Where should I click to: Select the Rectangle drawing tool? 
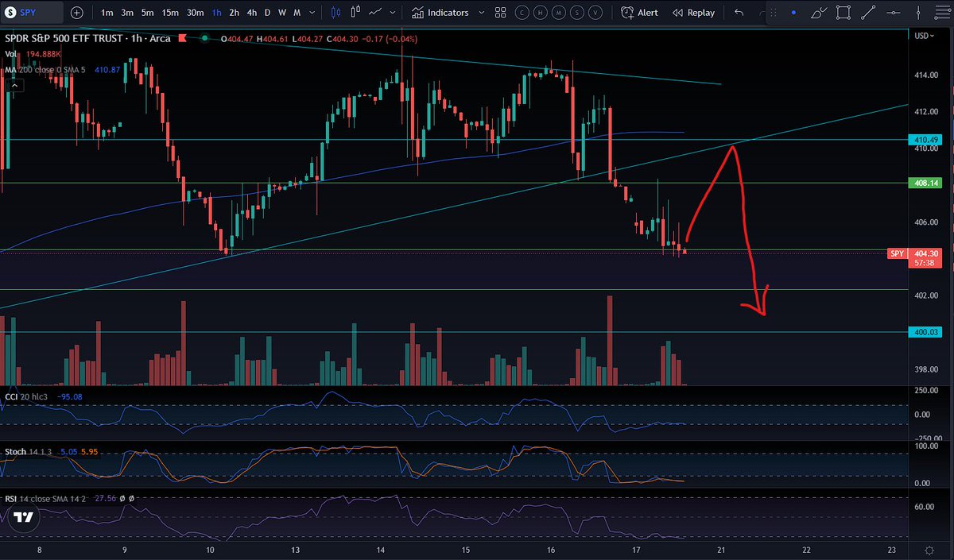click(843, 12)
